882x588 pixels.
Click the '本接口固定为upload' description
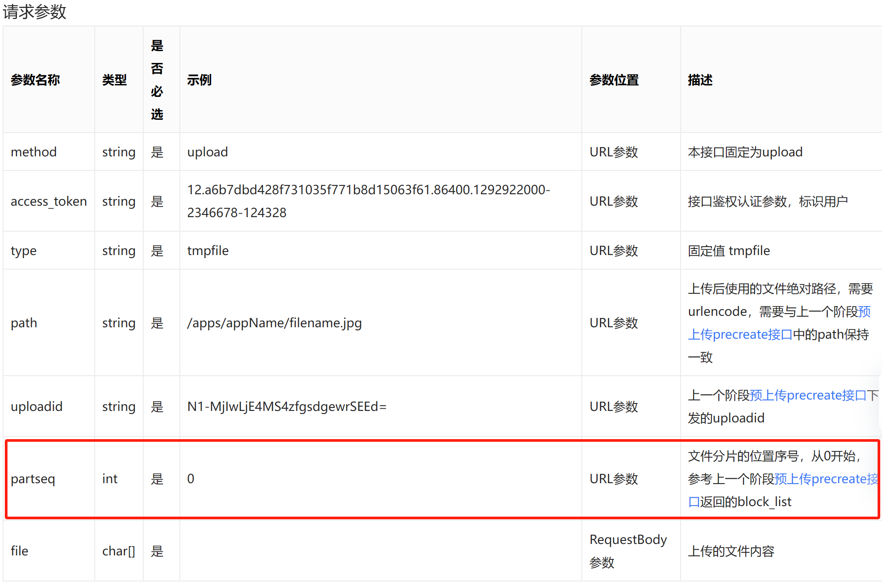[x=745, y=152]
